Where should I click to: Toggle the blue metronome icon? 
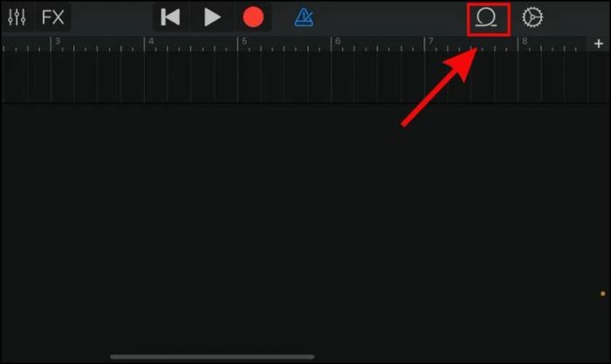[x=304, y=17]
